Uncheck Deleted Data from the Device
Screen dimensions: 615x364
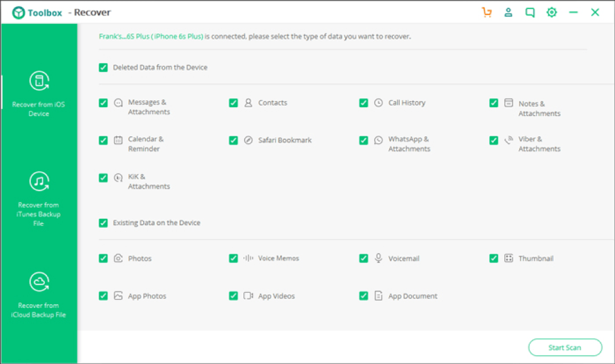pyautogui.click(x=103, y=68)
